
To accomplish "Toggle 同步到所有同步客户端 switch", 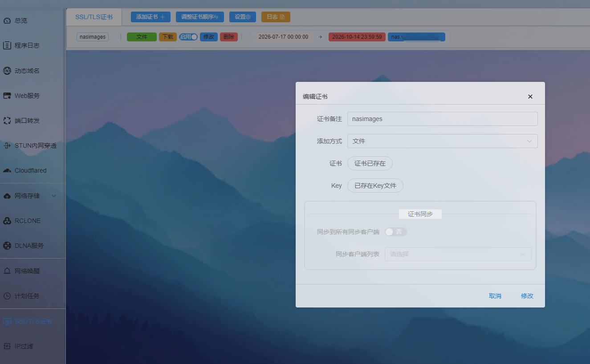I will [395, 232].
